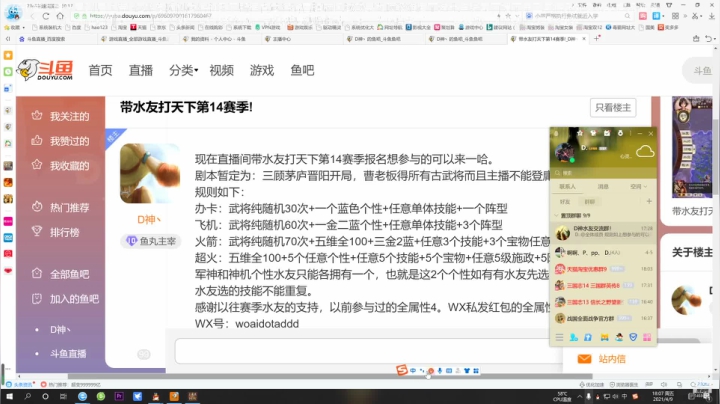Open the 首页 navigation item

point(100,70)
